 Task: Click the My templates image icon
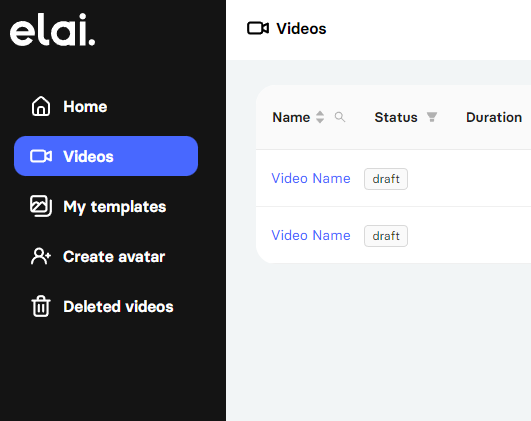pyautogui.click(x=41, y=206)
